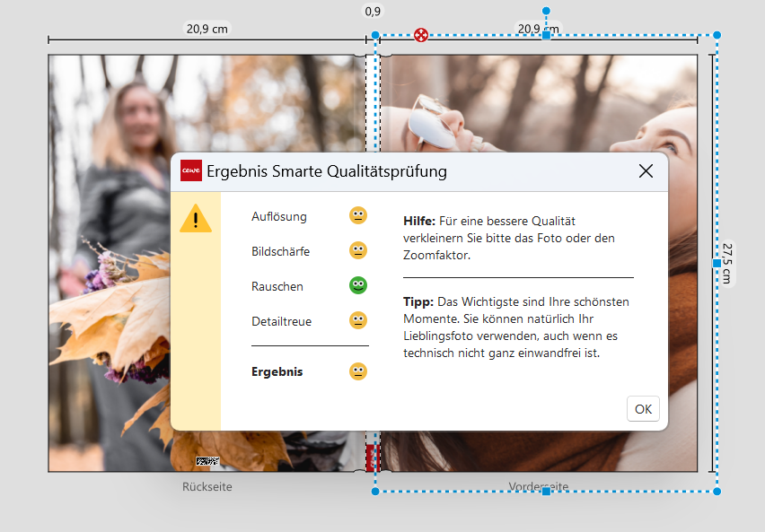
Task: Click the top-right corner selection handle
Action: (x=717, y=35)
